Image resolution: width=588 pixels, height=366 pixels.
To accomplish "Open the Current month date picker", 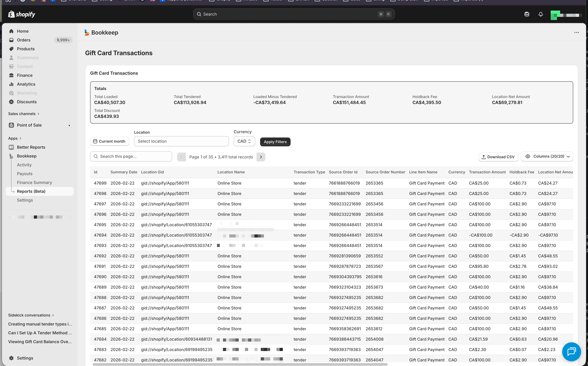I will pos(109,141).
